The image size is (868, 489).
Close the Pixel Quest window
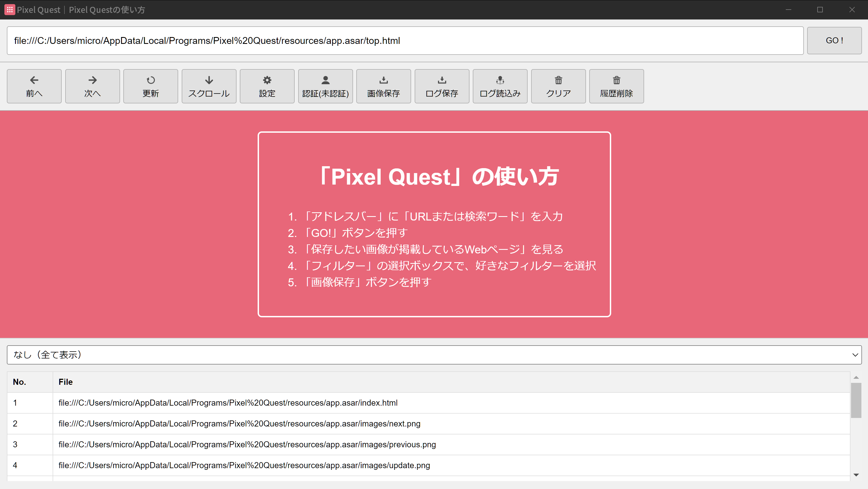pos(852,9)
